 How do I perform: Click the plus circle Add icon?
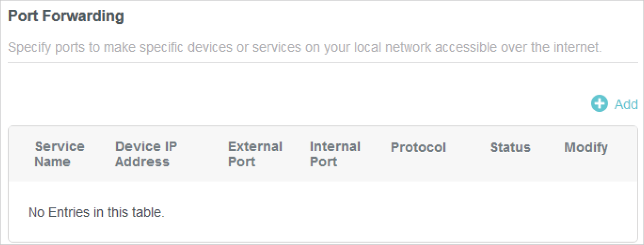599,104
